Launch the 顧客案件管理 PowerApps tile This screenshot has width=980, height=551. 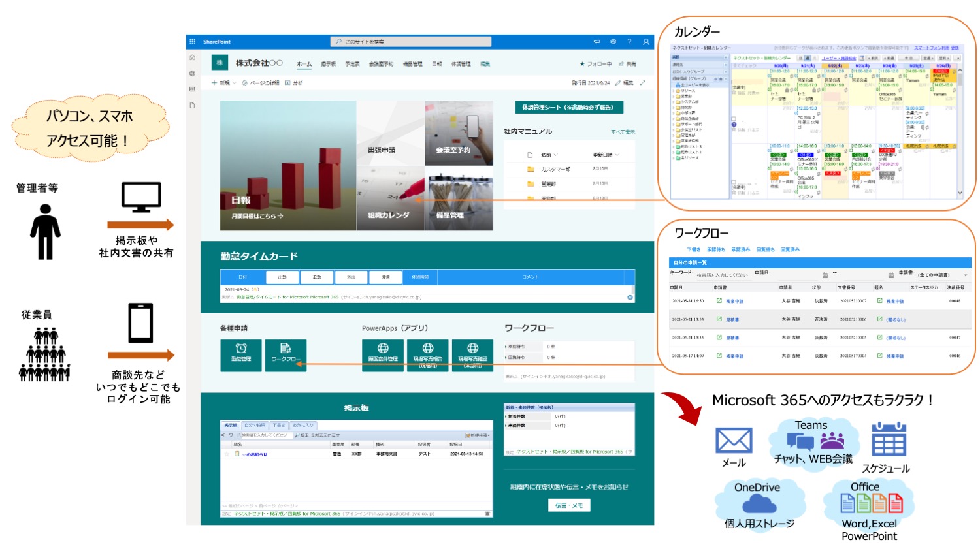383,356
